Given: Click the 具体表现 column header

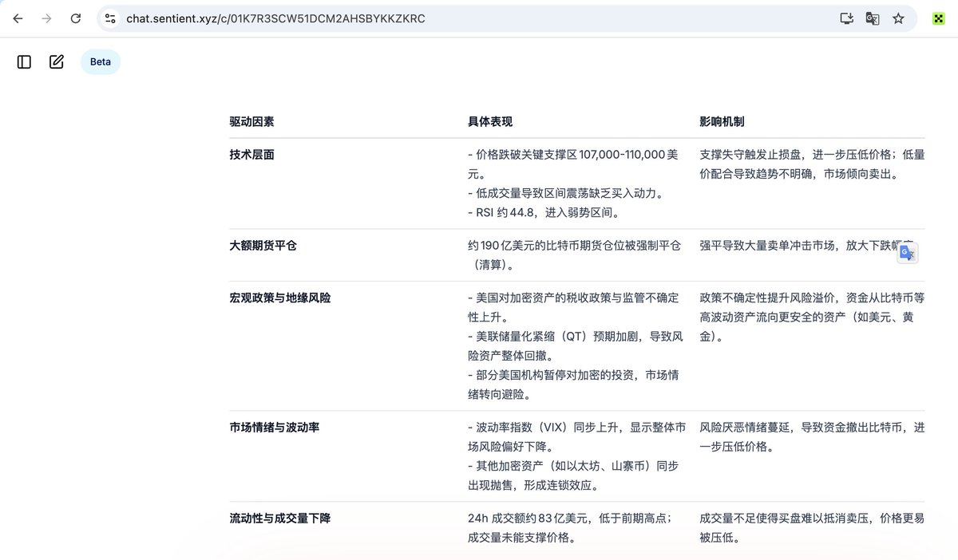Looking at the screenshot, I should point(490,122).
